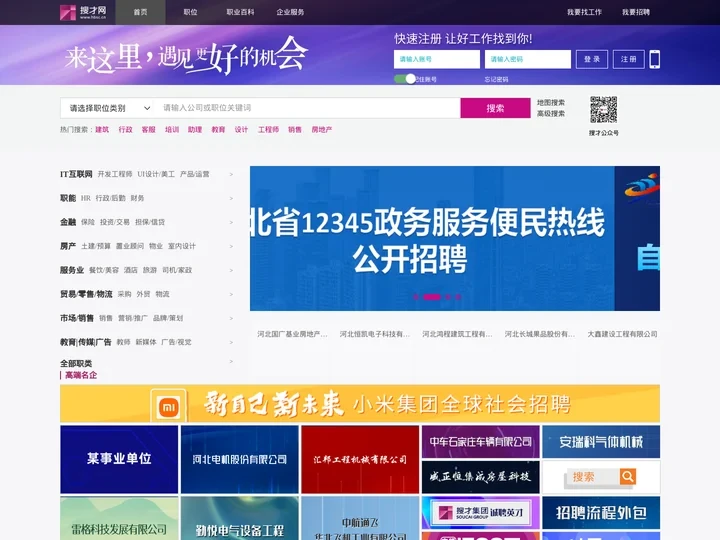Click hot search tag 培训
The image size is (720, 540).
coord(172,129)
